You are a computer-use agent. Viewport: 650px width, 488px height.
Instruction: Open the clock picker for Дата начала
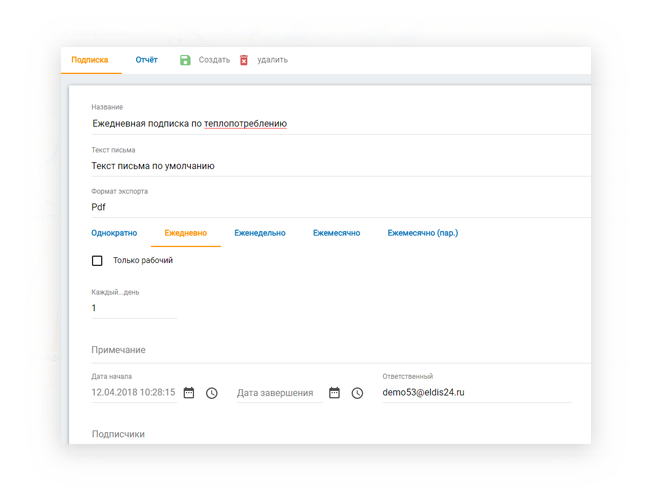pos(212,393)
